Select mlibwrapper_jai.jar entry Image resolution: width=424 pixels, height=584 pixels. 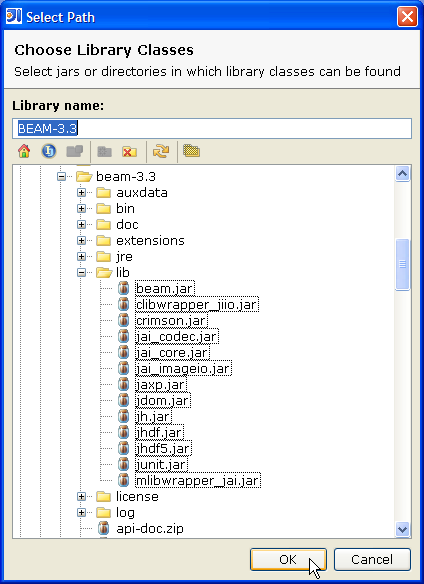tap(197, 481)
